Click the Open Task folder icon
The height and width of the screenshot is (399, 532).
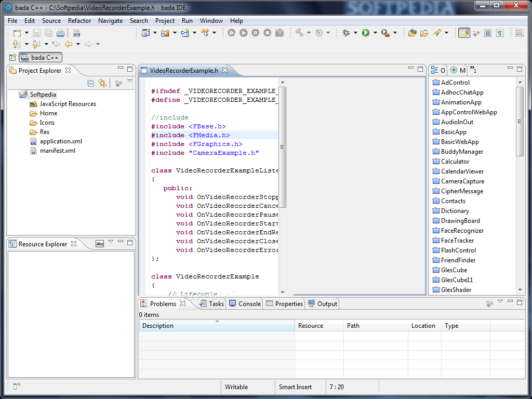tap(424, 33)
